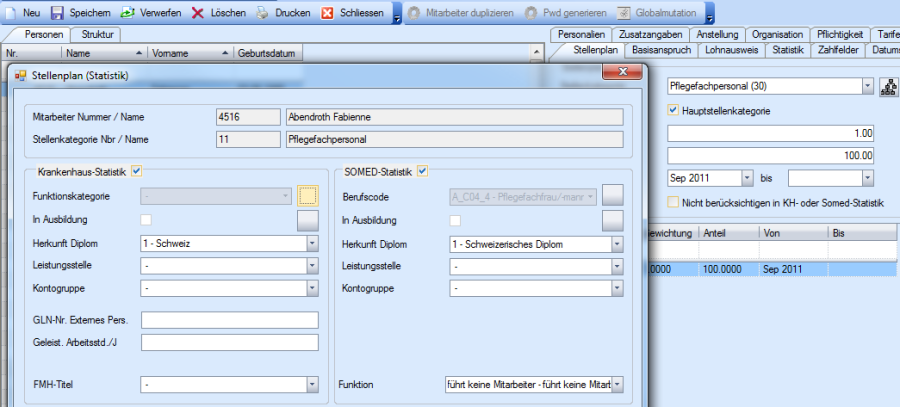The width and height of the screenshot is (900, 407).
Task: Switch to the Personen tab
Action: tap(44, 34)
